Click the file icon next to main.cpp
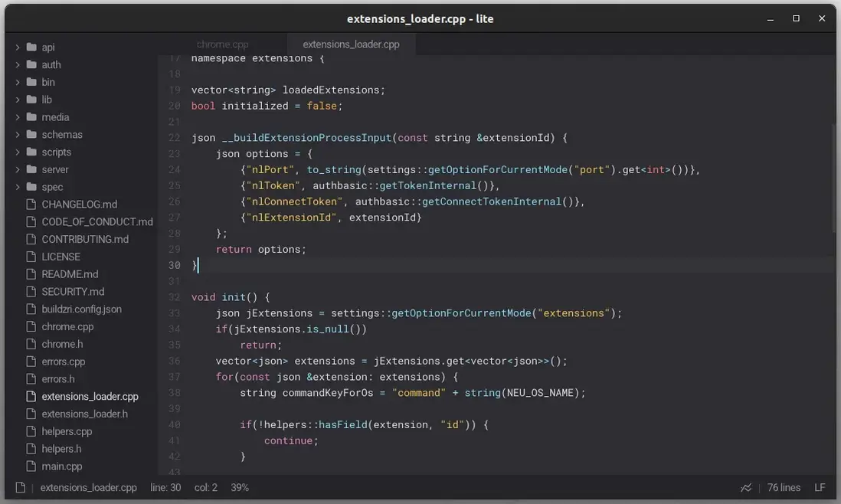Image resolution: width=841 pixels, height=504 pixels. coord(31,466)
